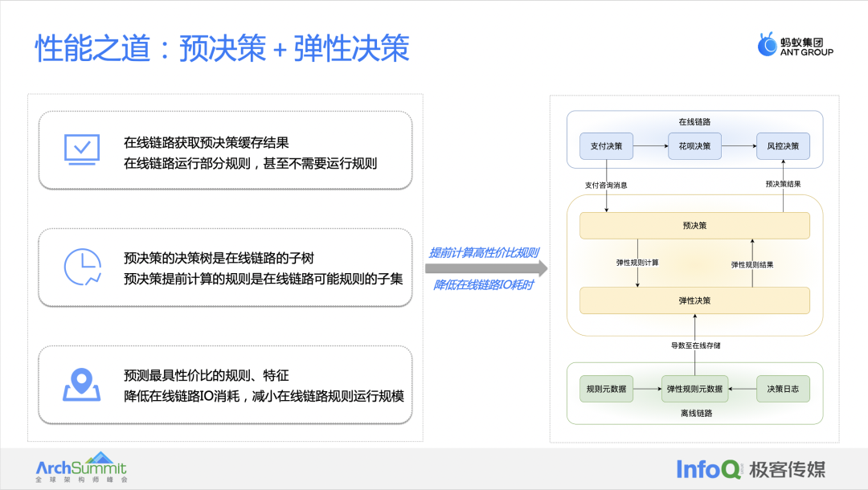Click the 导数至在线存储 label
The width and height of the screenshot is (868, 490).
pos(696,345)
